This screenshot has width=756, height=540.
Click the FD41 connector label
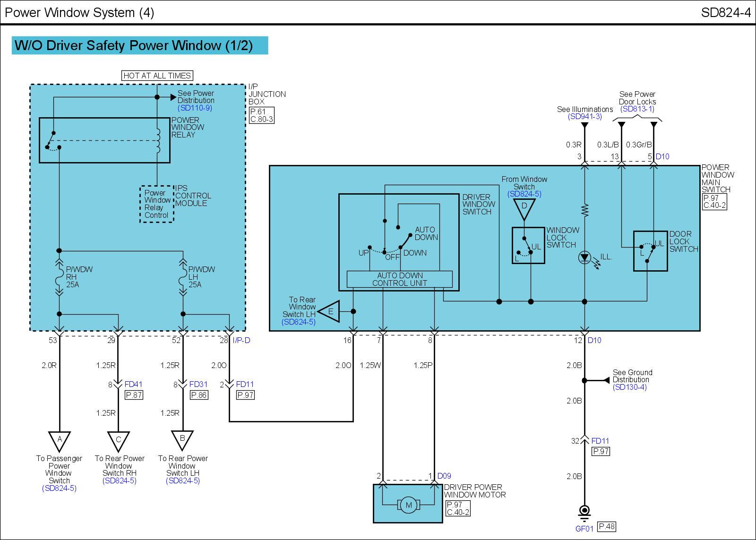click(x=133, y=385)
